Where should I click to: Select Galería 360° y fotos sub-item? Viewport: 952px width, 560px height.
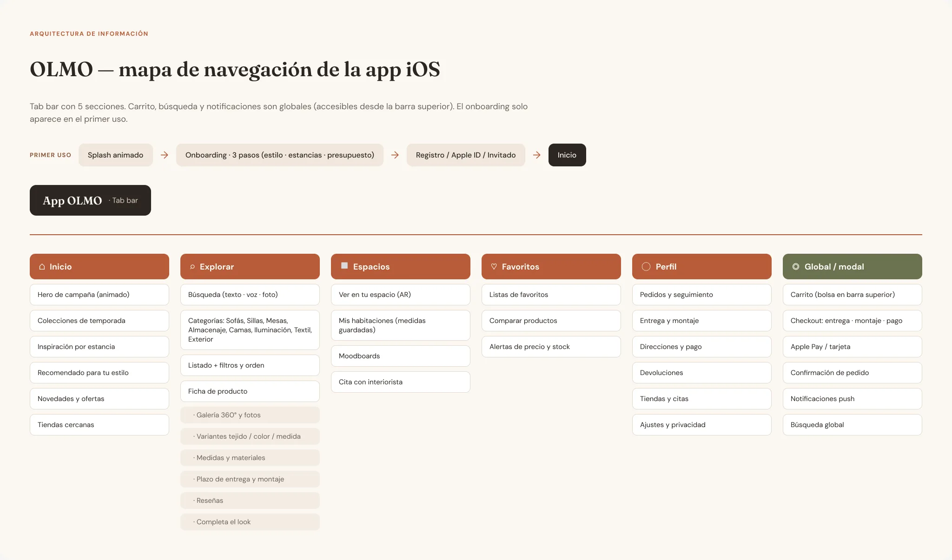coord(250,415)
